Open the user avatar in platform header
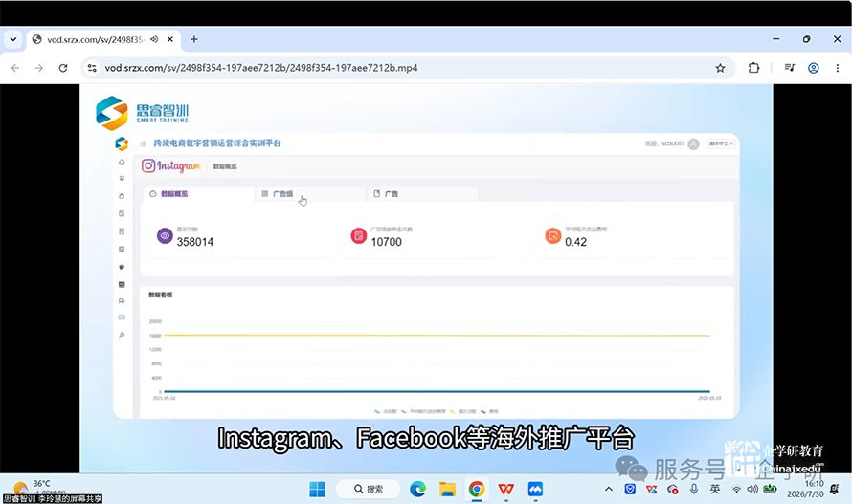 693,143
